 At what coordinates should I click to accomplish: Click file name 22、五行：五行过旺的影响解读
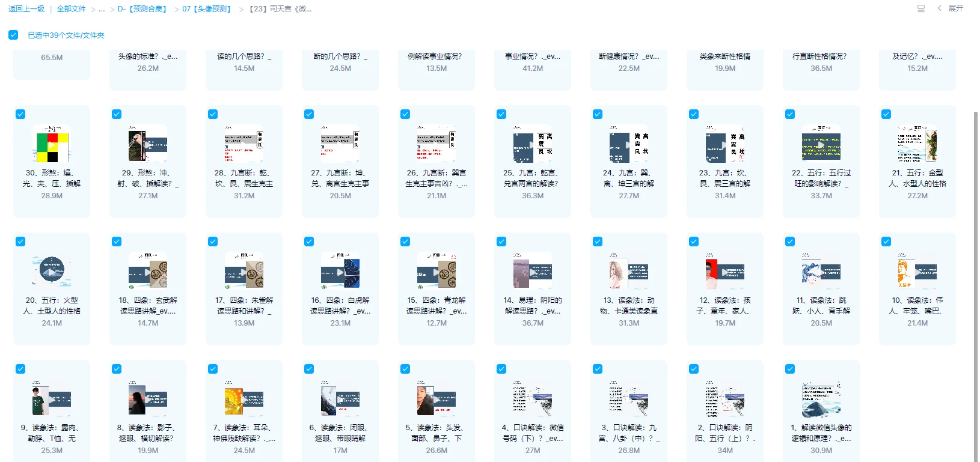pyautogui.click(x=821, y=178)
